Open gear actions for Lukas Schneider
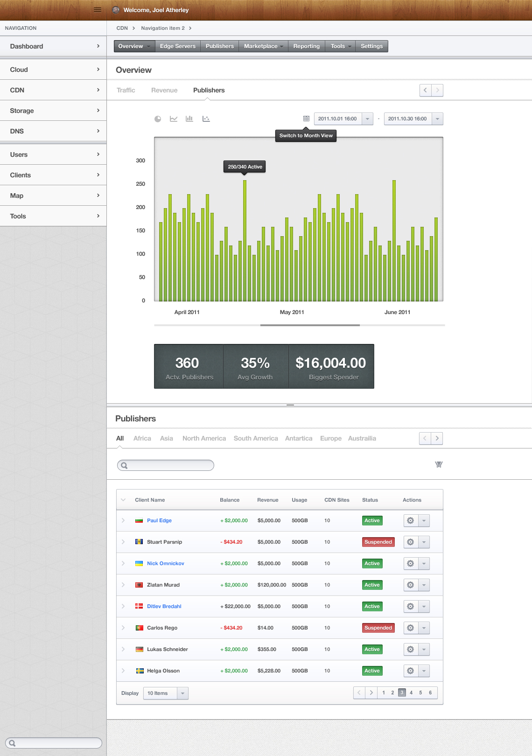532x756 pixels. pos(411,649)
